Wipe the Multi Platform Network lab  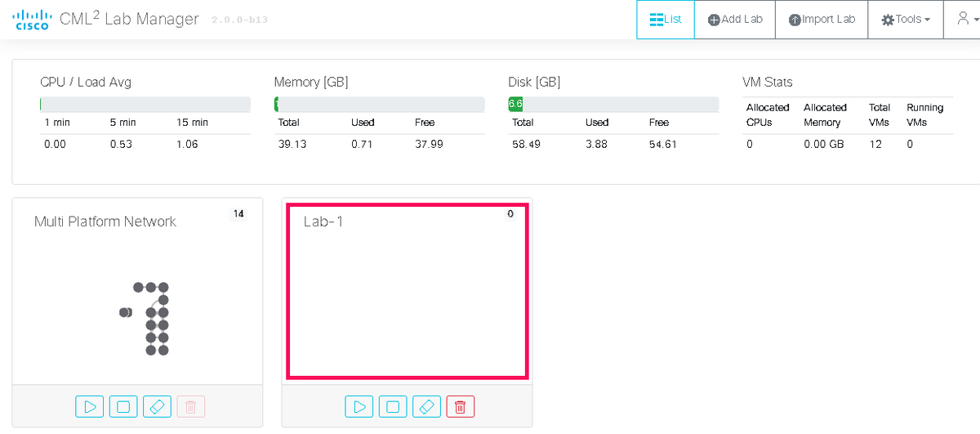tap(157, 406)
